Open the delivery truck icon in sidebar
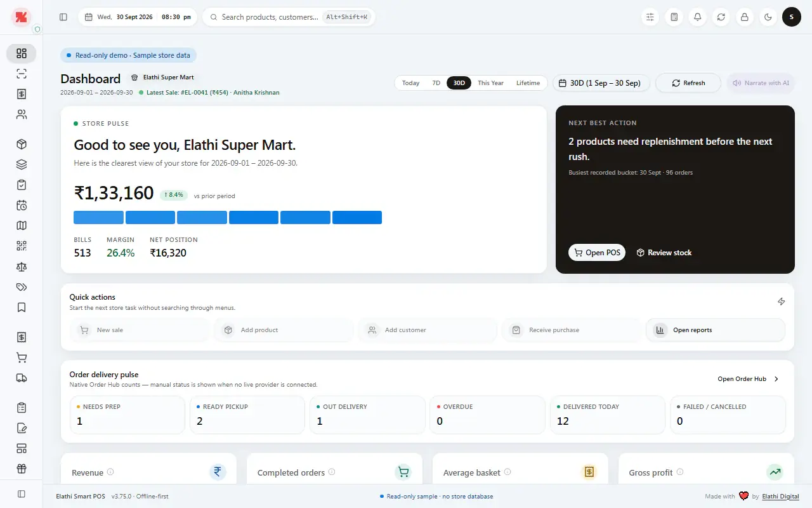 pos(22,378)
